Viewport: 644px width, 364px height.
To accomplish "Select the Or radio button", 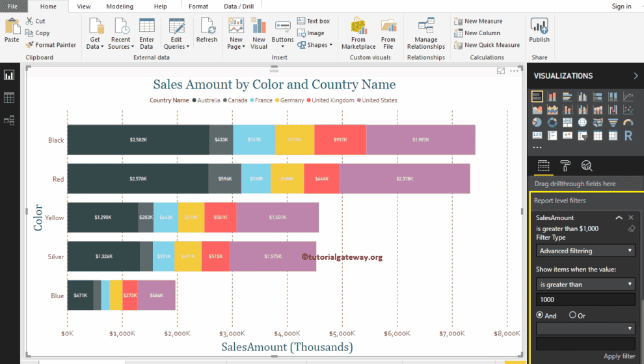I will pyautogui.click(x=572, y=315).
